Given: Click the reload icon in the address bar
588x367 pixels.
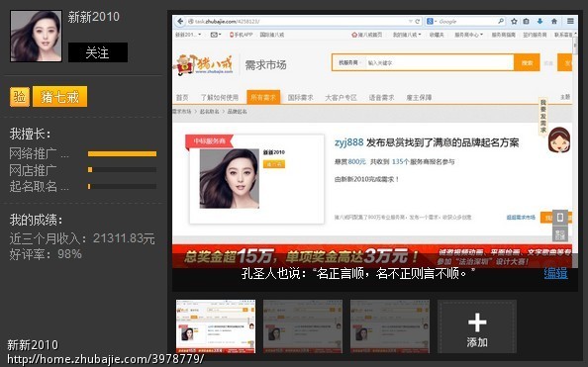Looking at the screenshot, I should [418, 22].
